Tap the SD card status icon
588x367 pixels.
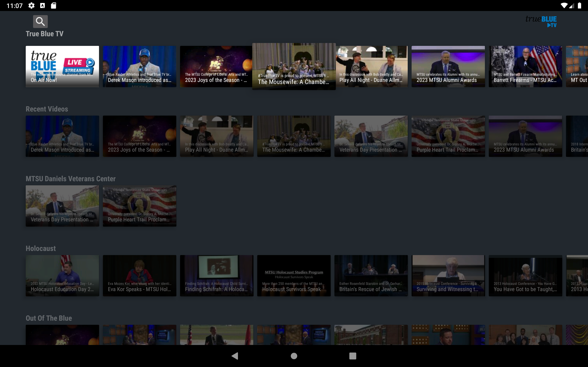[54, 6]
